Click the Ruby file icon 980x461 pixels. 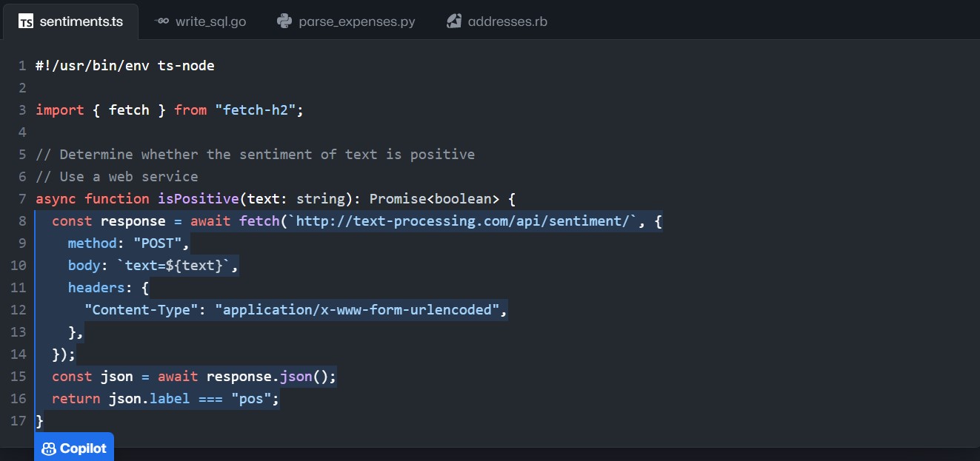coord(454,21)
